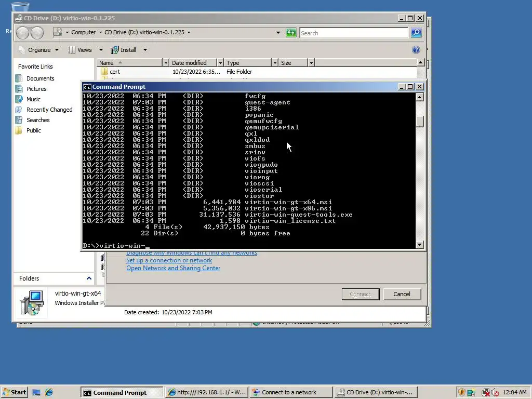532x399 pixels.
Task: Click Open Network and Sharing Center link
Action: 174,268
